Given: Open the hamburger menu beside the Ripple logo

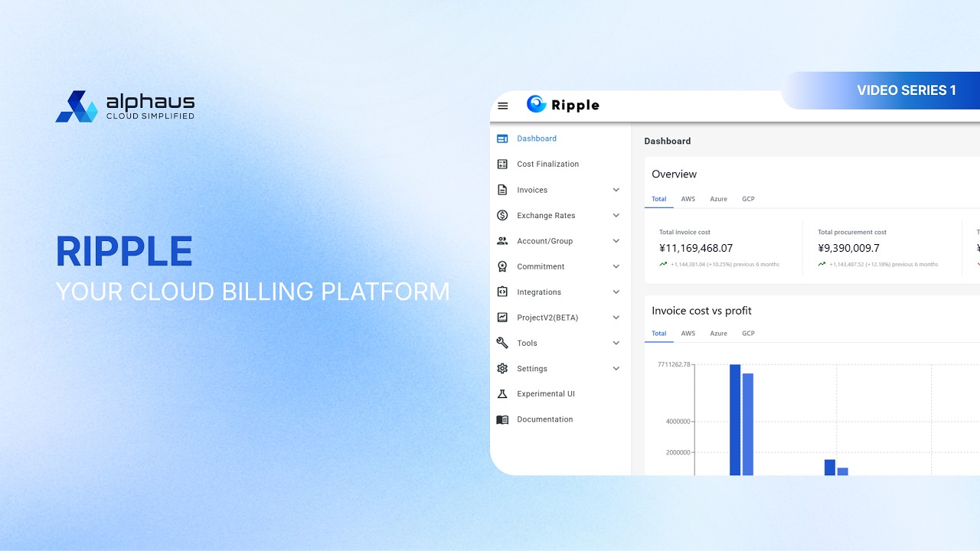Looking at the screenshot, I should click(x=503, y=106).
